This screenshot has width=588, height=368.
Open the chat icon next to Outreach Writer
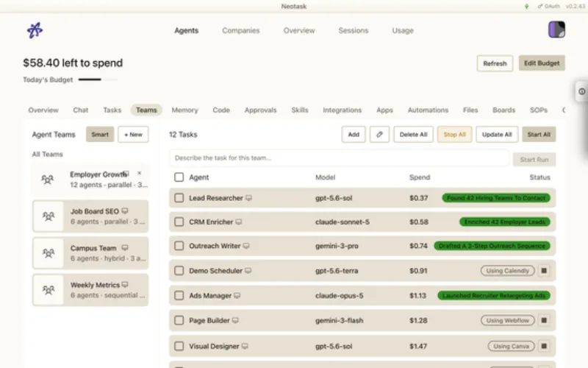[246, 246]
